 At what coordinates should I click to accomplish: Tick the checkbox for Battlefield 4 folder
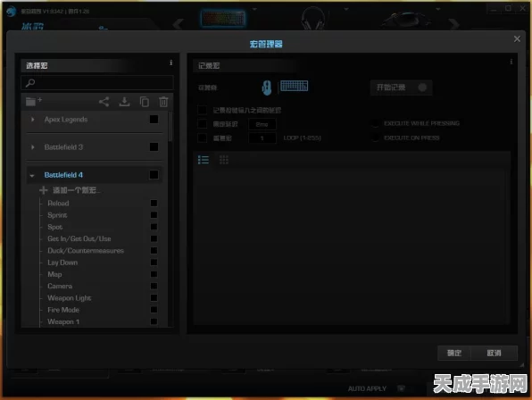point(154,175)
